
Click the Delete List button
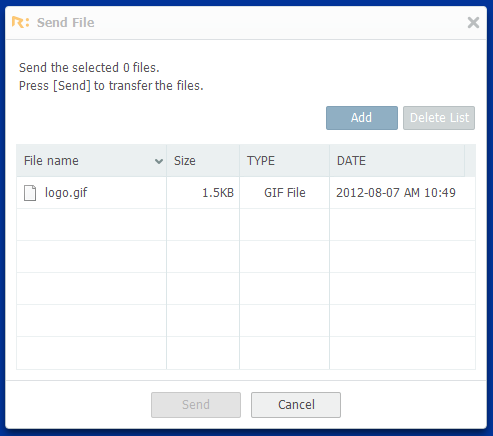(x=439, y=118)
